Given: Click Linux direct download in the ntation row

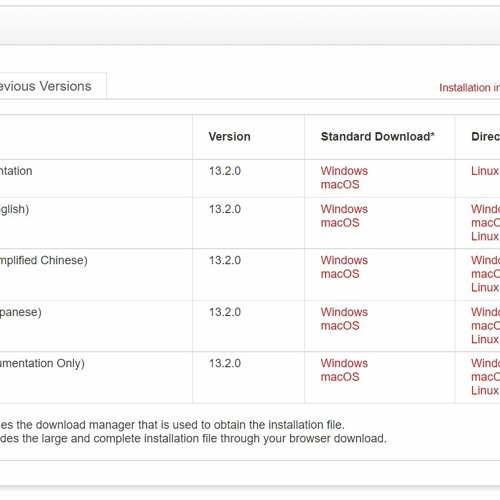Looking at the screenshot, I should pyautogui.click(x=485, y=171).
